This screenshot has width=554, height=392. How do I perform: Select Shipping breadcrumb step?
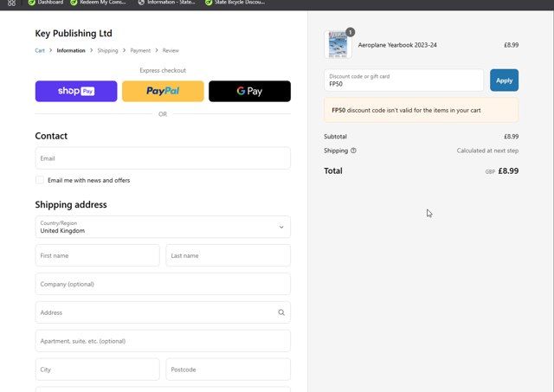click(x=107, y=50)
